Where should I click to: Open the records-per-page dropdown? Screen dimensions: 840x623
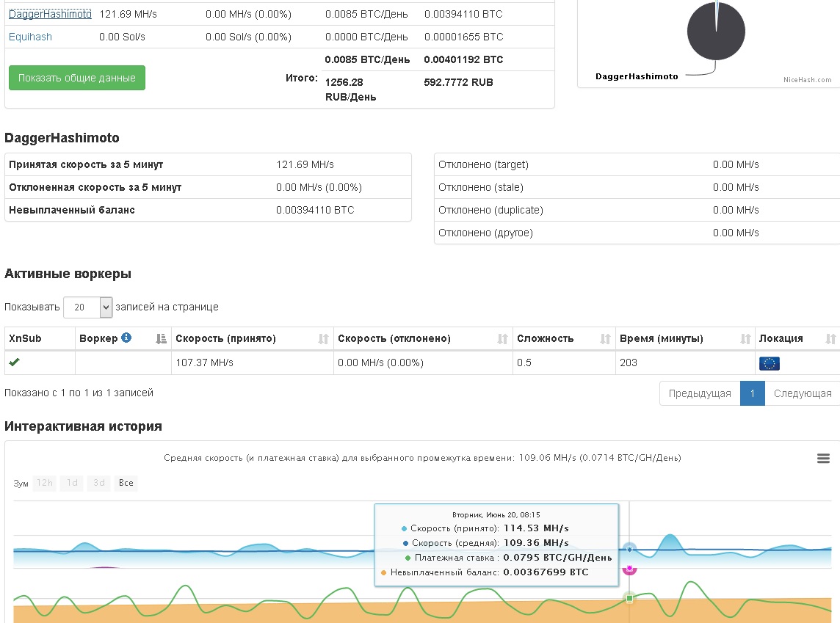pyautogui.click(x=87, y=307)
